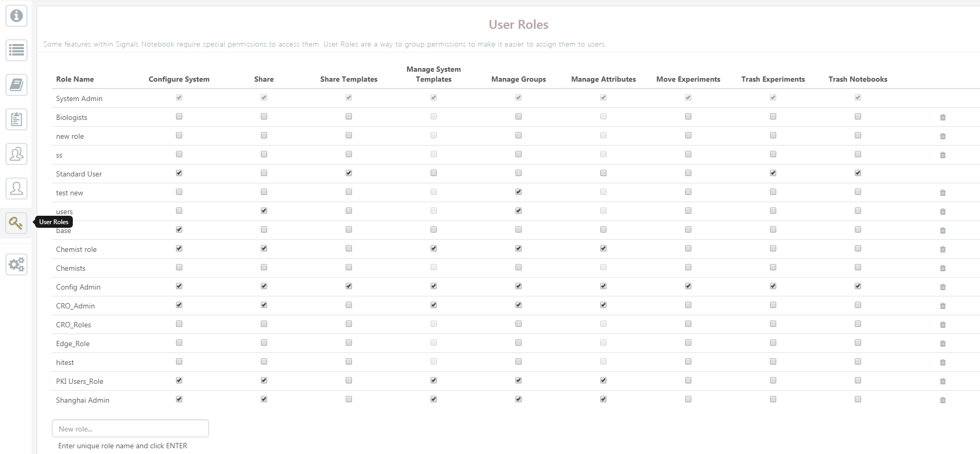
Task: Uncheck Share Templates for Standard User
Action: point(349,173)
